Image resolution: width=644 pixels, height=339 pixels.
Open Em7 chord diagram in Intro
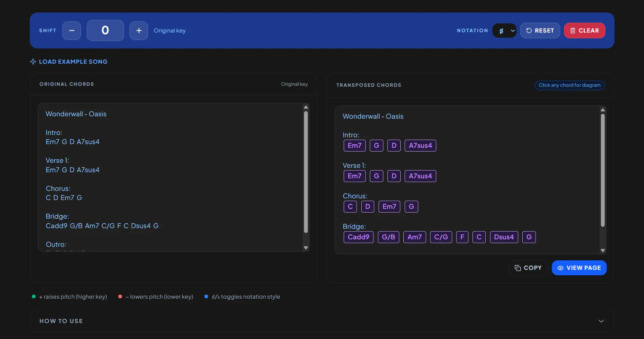[x=355, y=145]
